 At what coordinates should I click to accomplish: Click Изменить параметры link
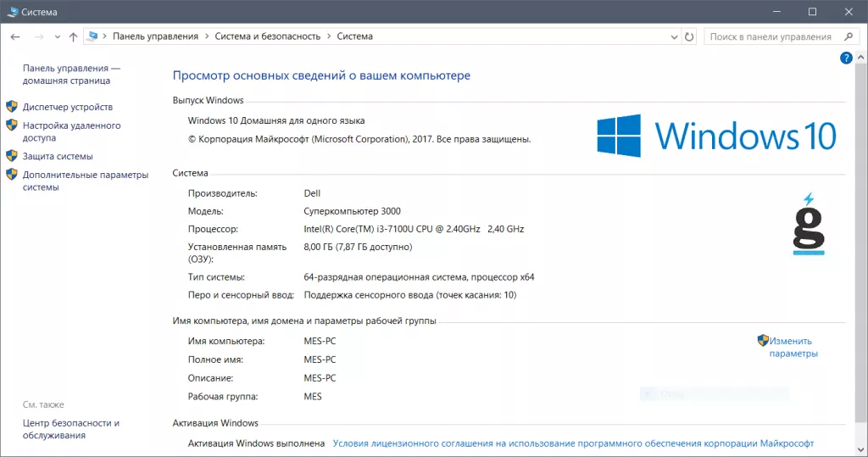pos(793,348)
